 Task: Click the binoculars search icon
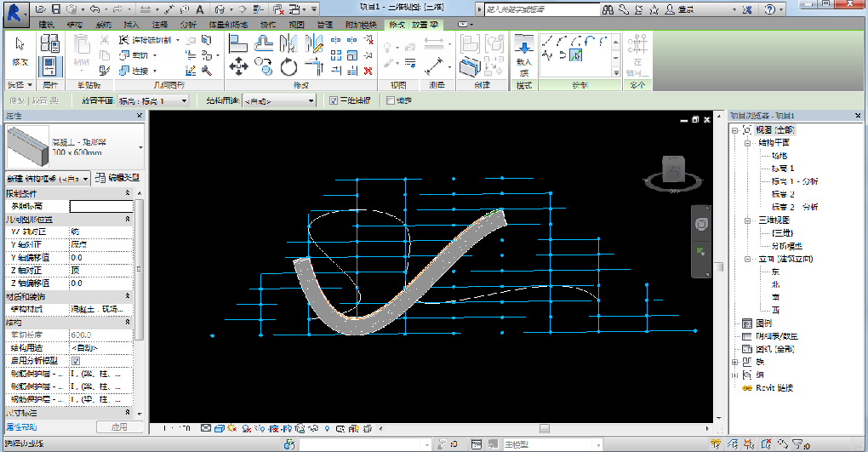608,9
